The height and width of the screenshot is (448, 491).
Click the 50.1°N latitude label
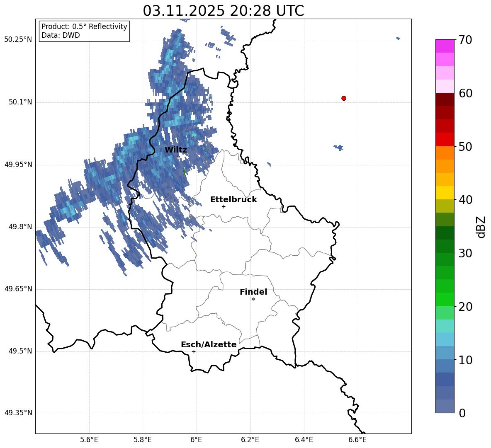[x=20, y=102]
